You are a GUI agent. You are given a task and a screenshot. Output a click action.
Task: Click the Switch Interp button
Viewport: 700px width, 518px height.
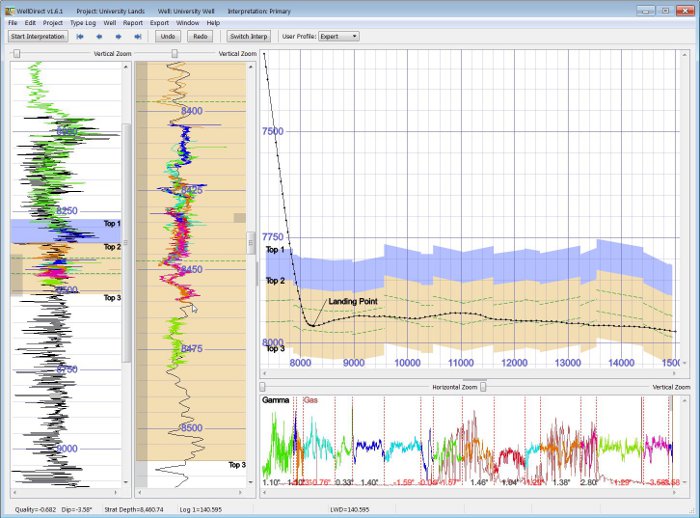click(x=249, y=37)
